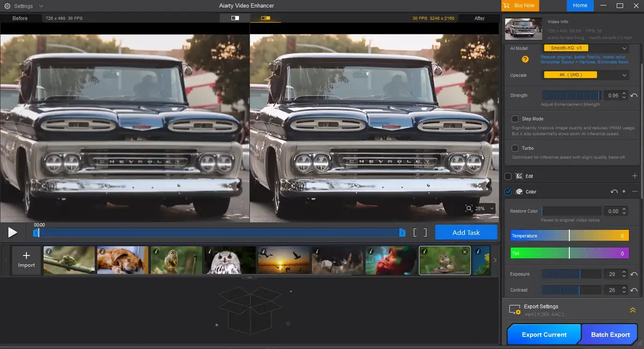Click the timeline end trim handle

(402, 232)
